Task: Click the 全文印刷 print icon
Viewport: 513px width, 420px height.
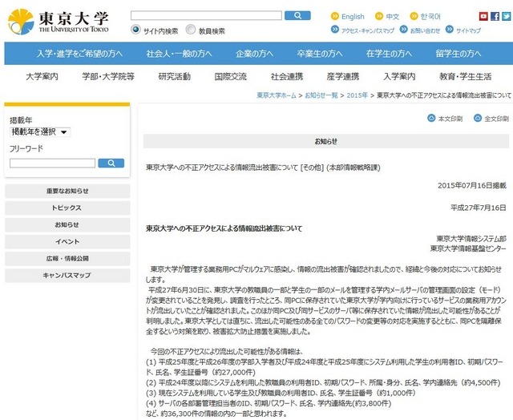Action: (478, 118)
